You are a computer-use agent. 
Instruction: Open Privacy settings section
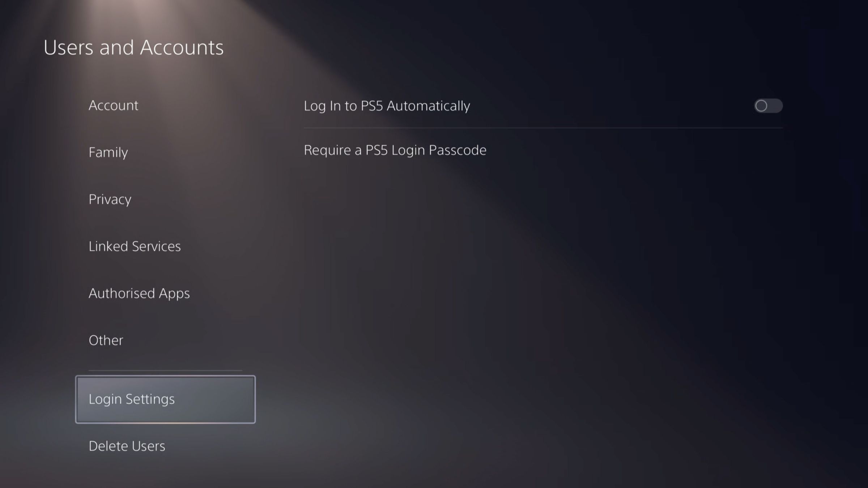tap(110, 198)
